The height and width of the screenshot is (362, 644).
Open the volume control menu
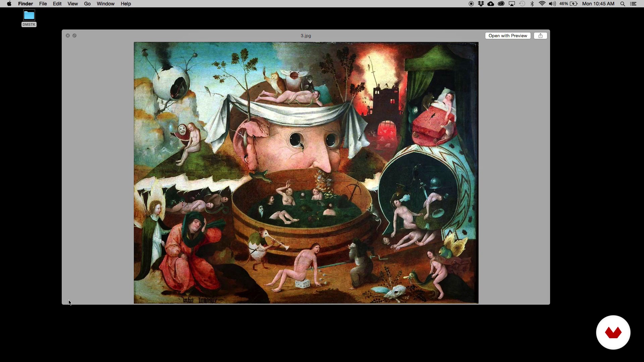point(552,4)
